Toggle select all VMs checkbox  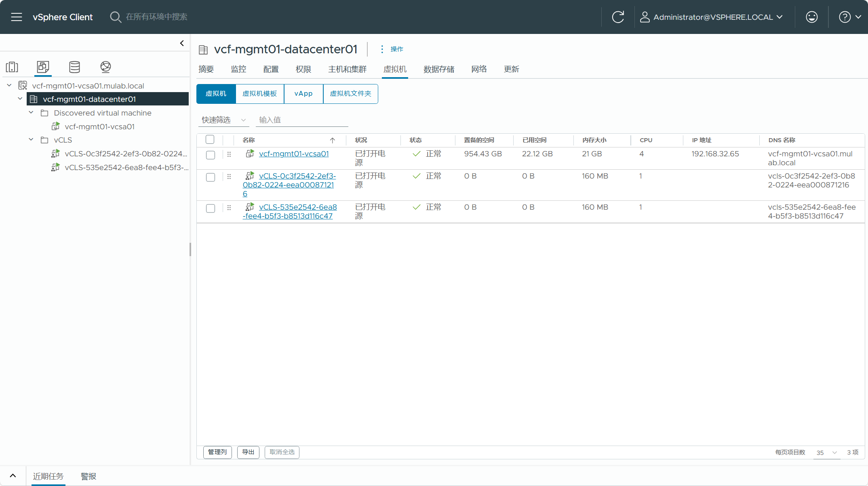[x=210, y=139]
